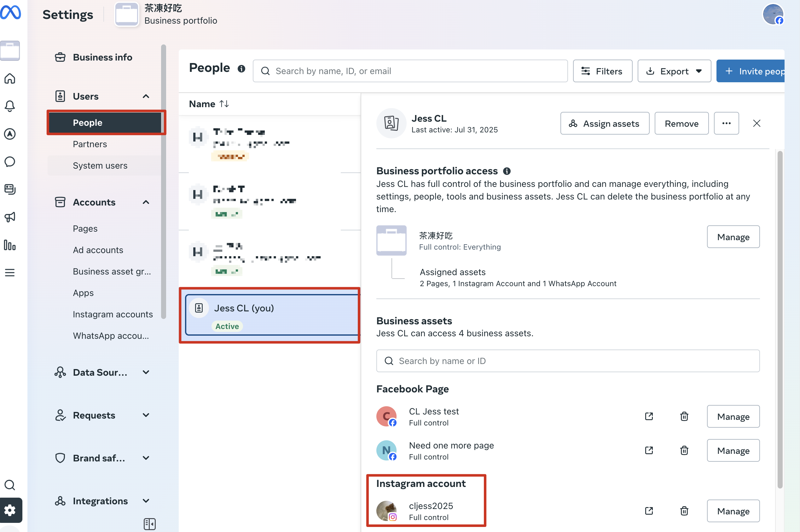Image resolution: width=800 pixels, height=532 pixels.
Task: Go to System users
Action: pos(100,165)
